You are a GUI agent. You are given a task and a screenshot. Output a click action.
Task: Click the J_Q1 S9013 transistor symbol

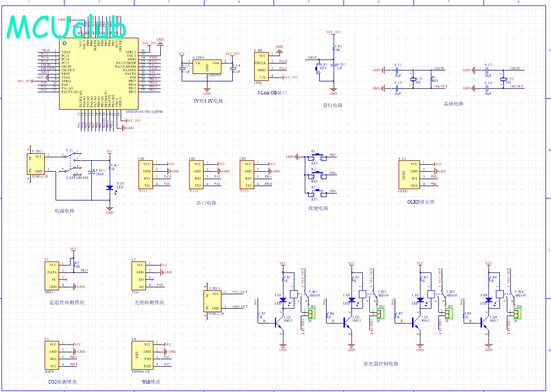280,322
